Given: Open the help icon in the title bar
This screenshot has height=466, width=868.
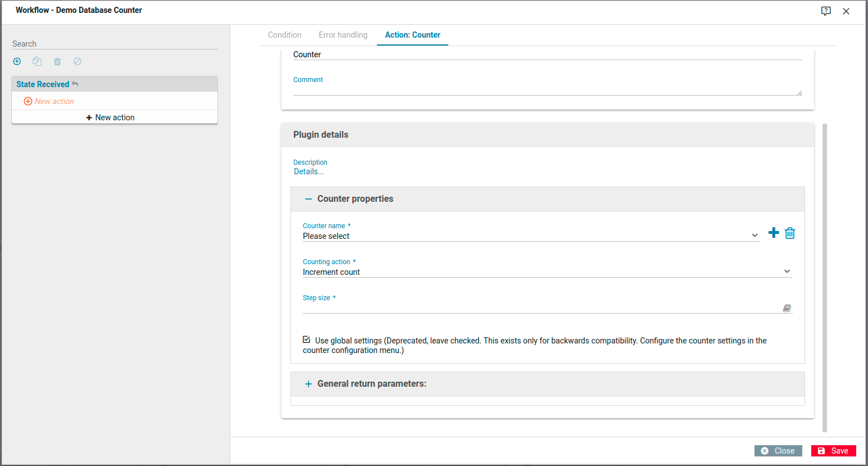Looking at the screenshot, I should 826,11.
